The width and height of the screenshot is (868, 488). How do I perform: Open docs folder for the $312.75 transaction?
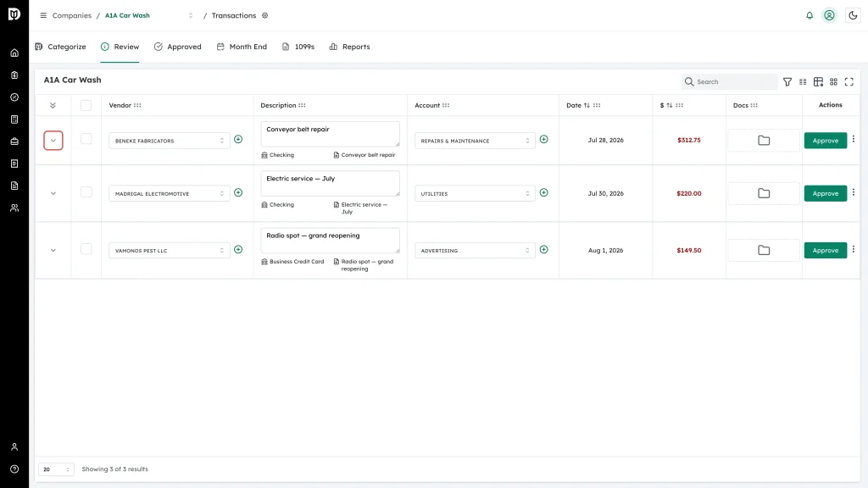click(x=764, y=141)
